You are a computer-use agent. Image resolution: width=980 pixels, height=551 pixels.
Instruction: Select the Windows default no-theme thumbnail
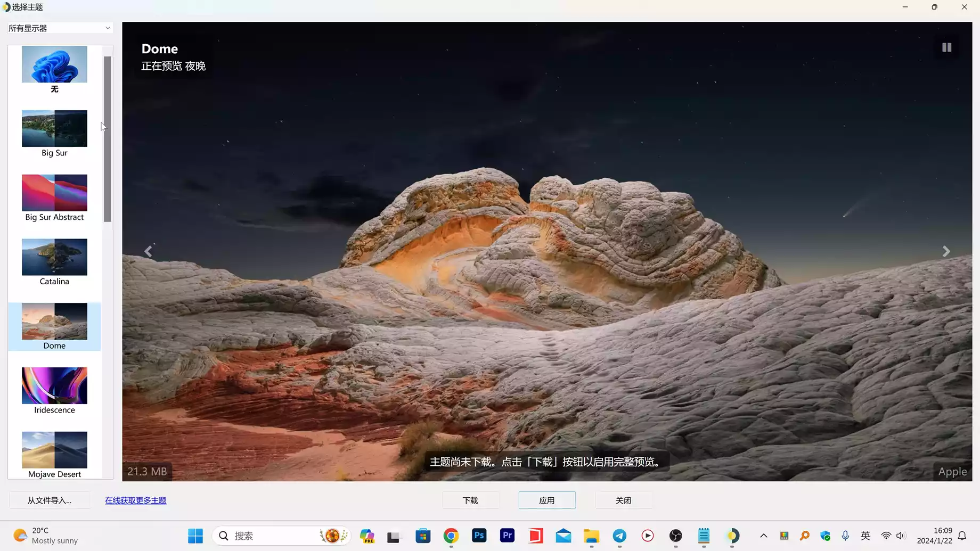click(x=54, y=64)
